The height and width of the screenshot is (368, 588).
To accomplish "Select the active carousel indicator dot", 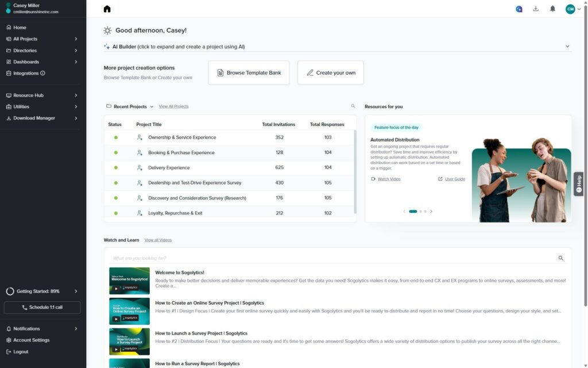I will click(413, 212).
